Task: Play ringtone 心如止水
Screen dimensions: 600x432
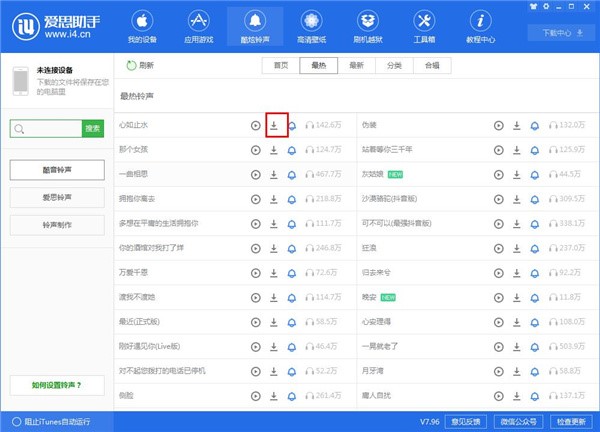Action: (x=256, y=126)
